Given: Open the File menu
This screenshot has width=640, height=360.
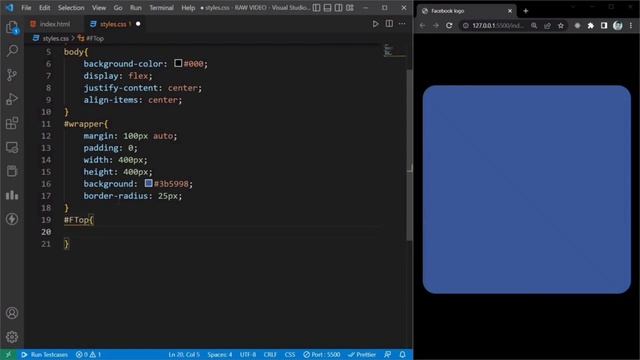Looking at the screenshot, I should pos(26,8).
